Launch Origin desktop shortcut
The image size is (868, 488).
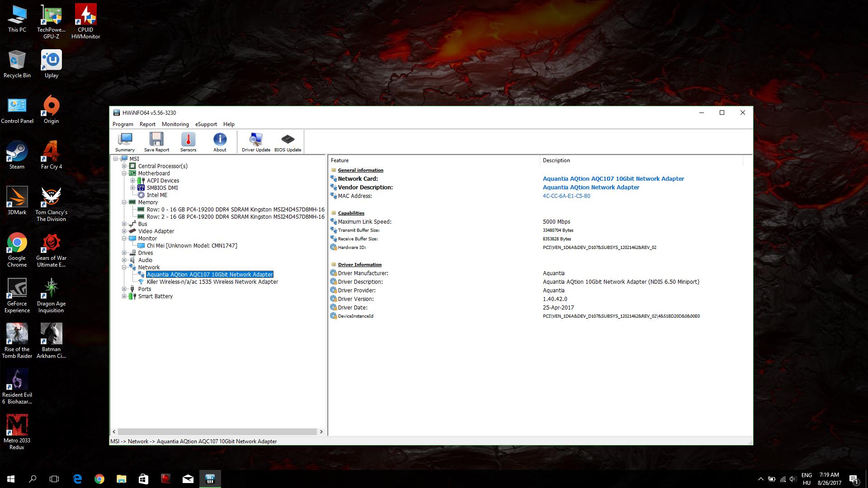click(x=51, y=110)
